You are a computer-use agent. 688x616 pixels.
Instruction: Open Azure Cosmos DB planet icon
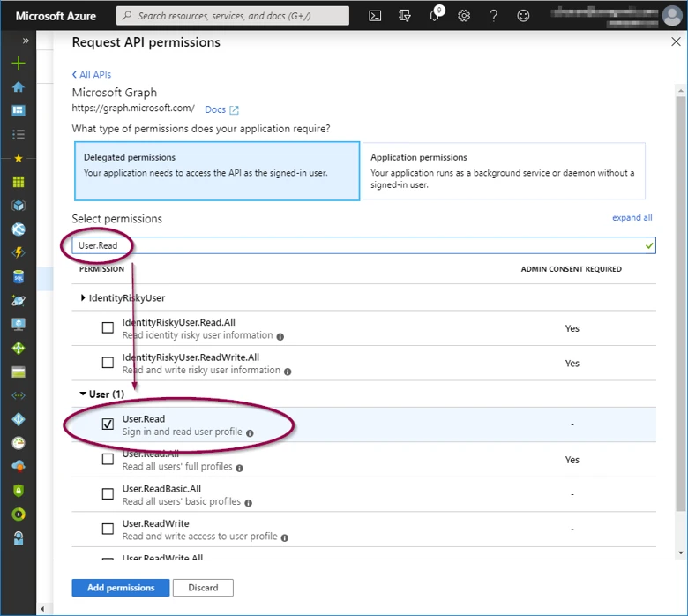click(19, 301)
